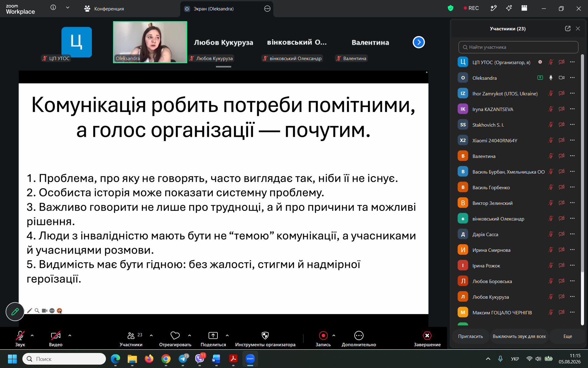Viewport: 588px width, 368px height.
Task: Click the taskbar Поиск search box
Action: pos(64,359)
